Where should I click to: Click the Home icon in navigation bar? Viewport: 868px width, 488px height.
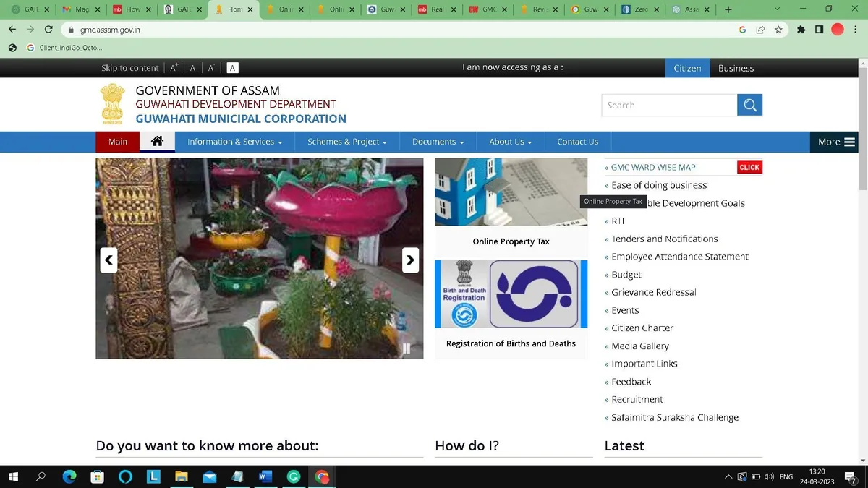coord(157,142)
